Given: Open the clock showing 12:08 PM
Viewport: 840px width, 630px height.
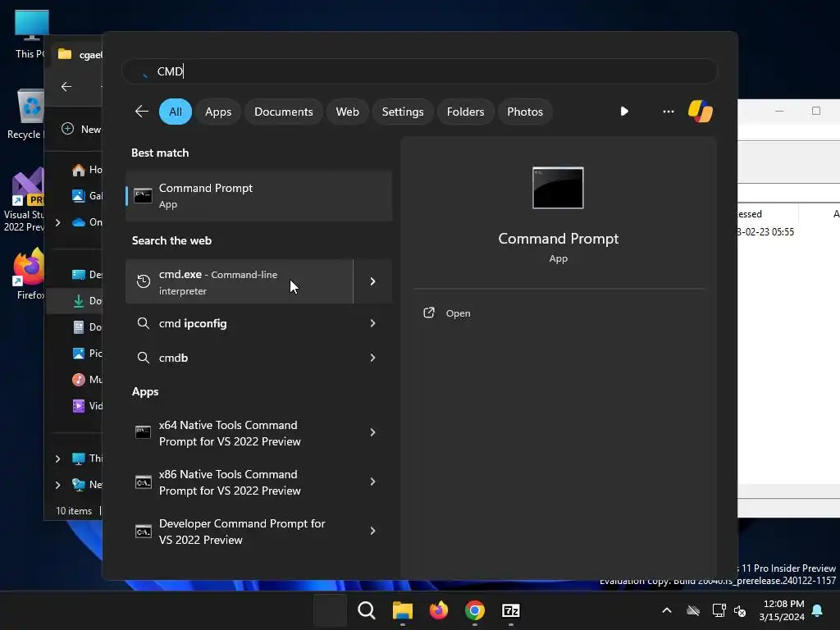Looking at the screenshot, I should click(782, 610).
